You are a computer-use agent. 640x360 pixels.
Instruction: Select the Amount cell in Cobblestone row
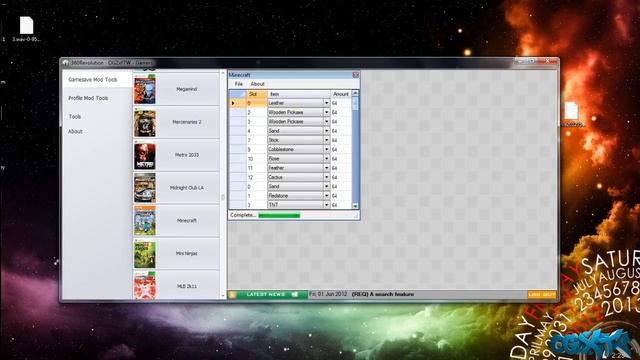point(341,149)
